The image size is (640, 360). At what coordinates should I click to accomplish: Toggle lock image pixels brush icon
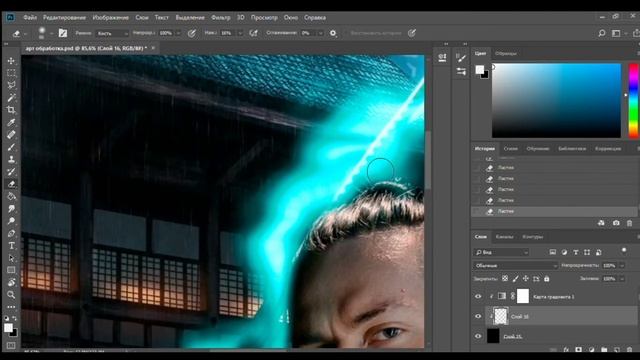pos(516,279)
